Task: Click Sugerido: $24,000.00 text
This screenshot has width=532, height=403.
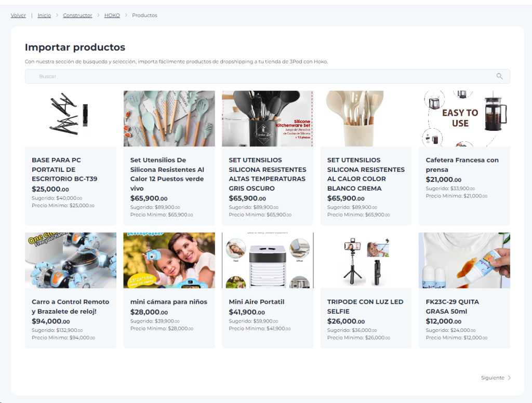Action: tap(450, 330)
